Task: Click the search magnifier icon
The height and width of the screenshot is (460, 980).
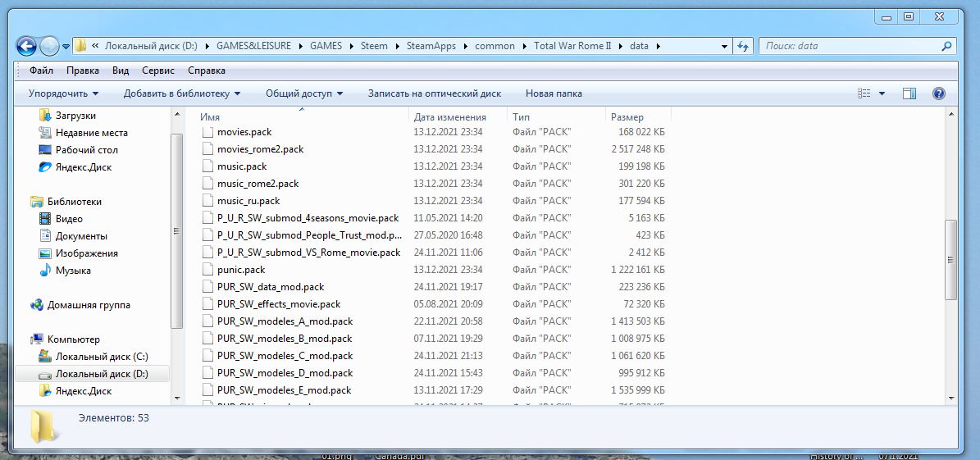Action: (947, 46)
